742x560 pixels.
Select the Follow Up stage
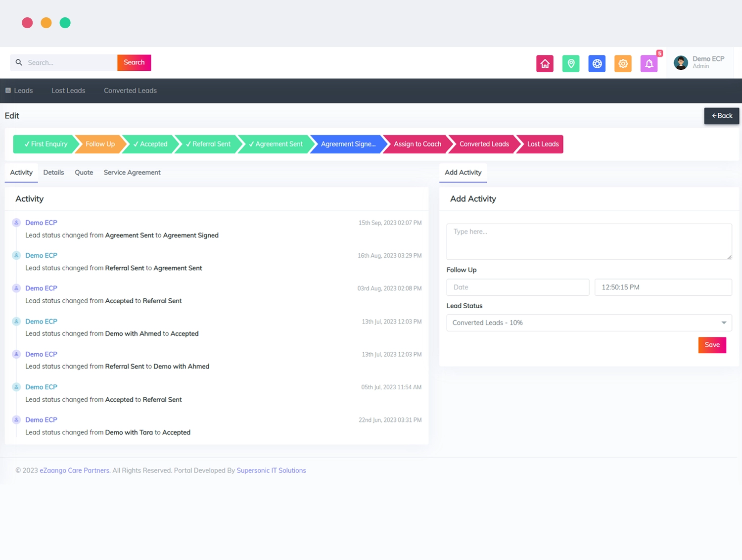[x=100, y=144]
